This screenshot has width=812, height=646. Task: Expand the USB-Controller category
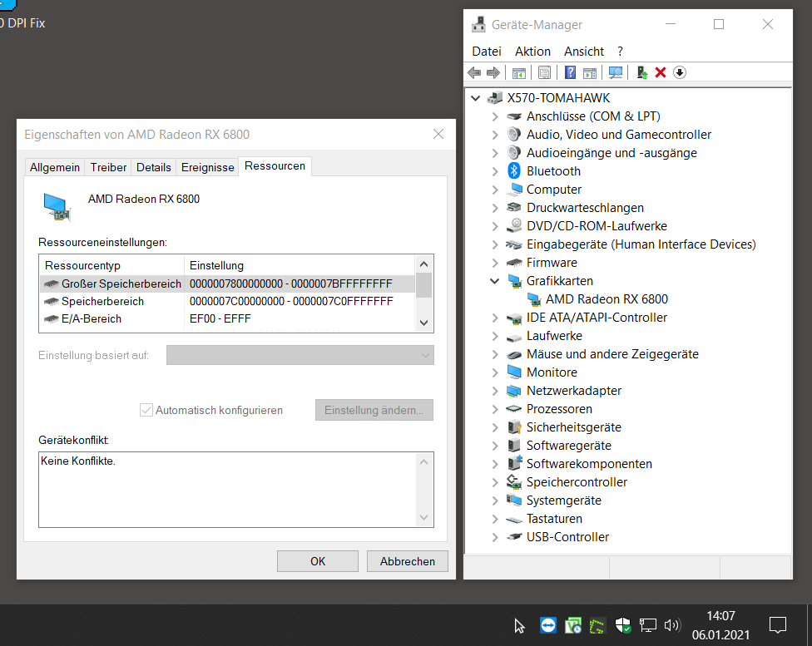pyautogui.click(x=495, y=537)
